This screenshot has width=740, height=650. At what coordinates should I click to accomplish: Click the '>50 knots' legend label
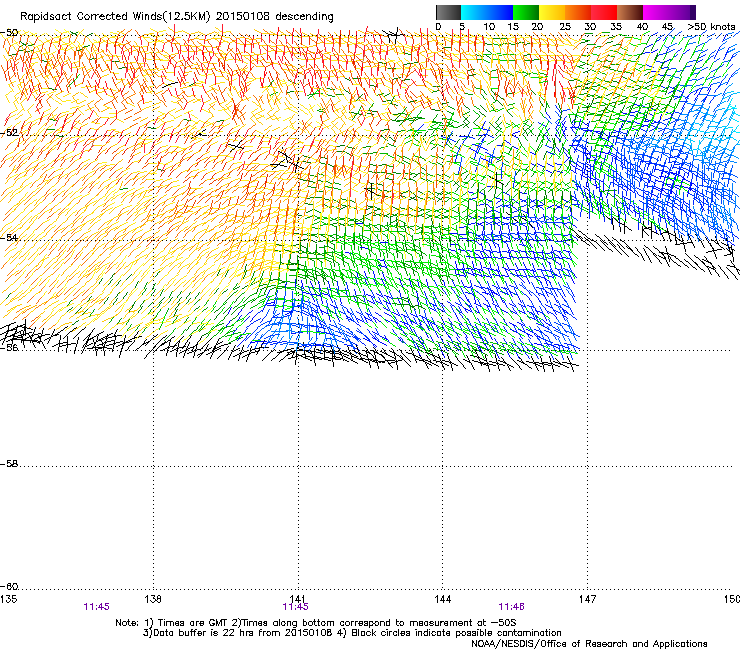[x=712, y=27]
